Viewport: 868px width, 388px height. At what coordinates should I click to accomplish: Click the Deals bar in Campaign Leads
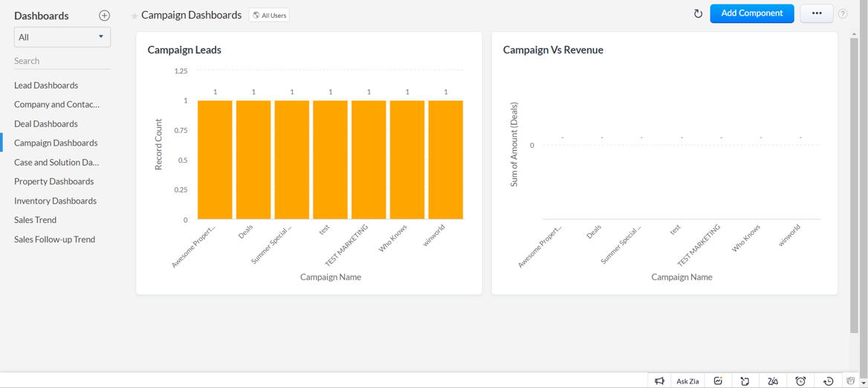pos(253,160)
